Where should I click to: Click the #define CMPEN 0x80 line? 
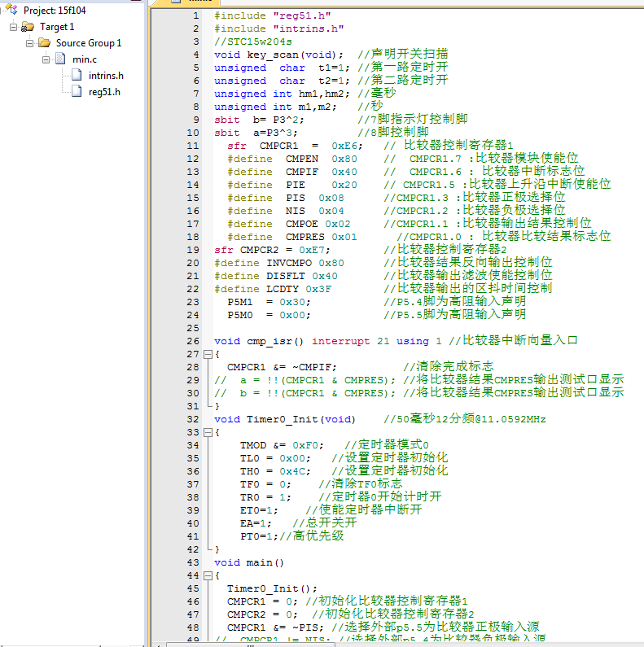pyautogui.click(x=291, y=159)
